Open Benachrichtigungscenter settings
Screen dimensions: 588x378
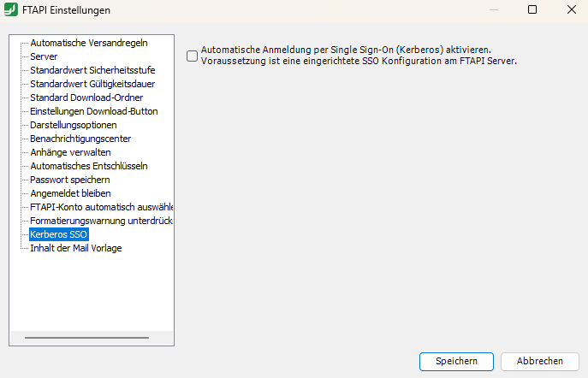(x=80, y=139)
